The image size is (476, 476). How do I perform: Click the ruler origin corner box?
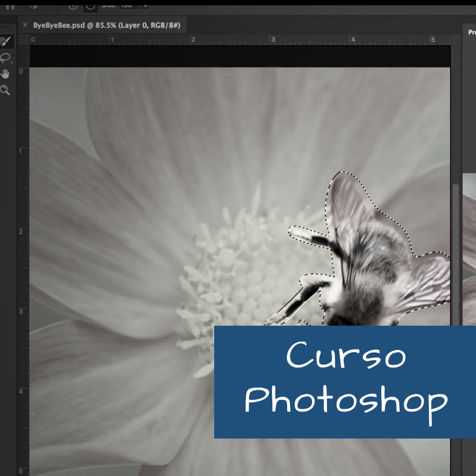25,40
